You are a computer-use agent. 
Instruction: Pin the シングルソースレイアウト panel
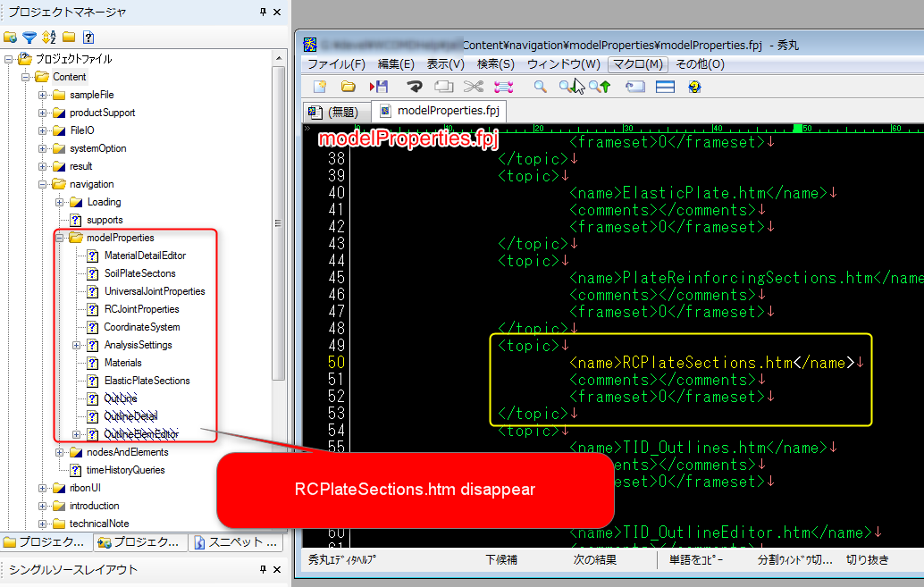(263, 569)
